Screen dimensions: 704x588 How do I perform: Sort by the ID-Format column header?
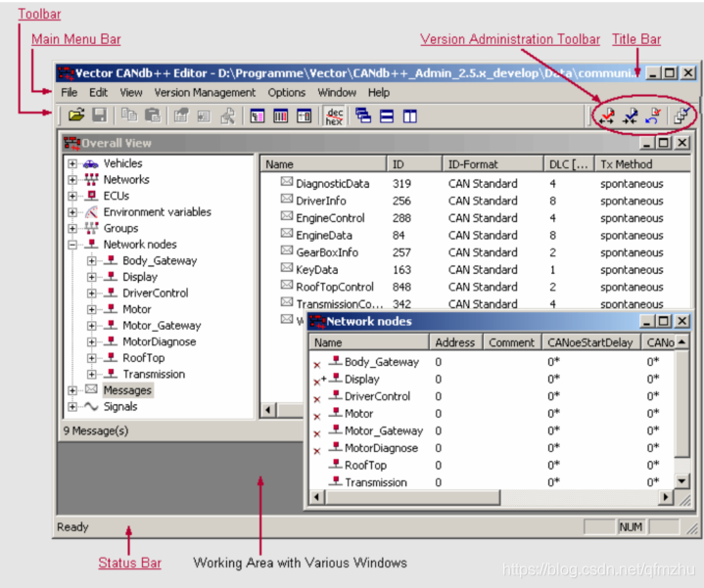pos(493,164)
